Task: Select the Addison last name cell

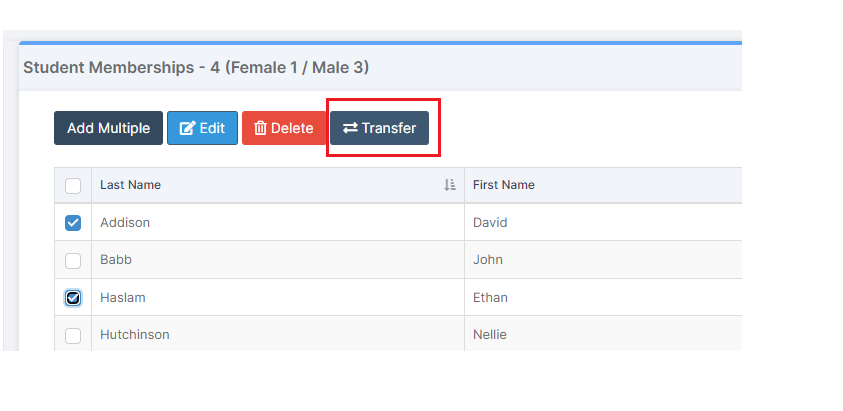Action: point(278,222)
